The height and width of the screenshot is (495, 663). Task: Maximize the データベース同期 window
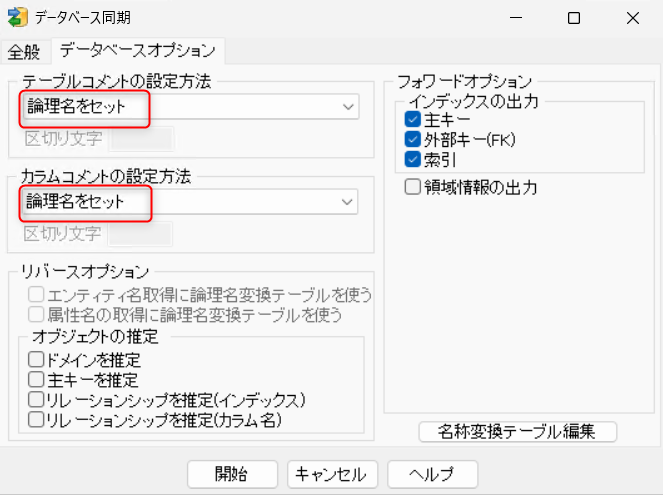point(573,18)
